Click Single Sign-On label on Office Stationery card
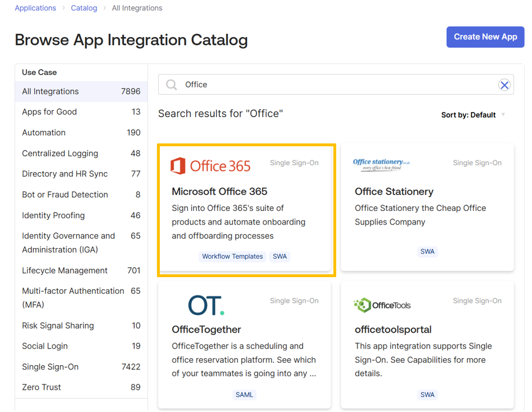The image size is (532, 412). click(477, 163)
